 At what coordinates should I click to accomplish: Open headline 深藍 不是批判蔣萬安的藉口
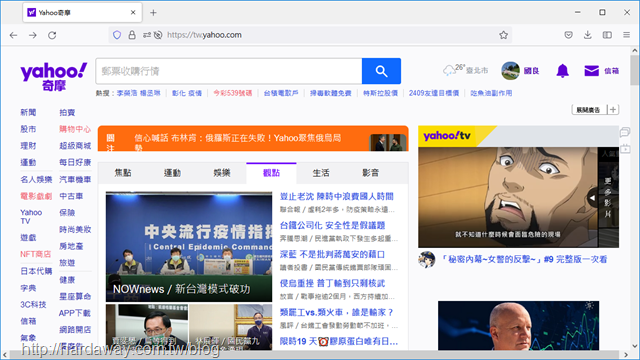332,254
